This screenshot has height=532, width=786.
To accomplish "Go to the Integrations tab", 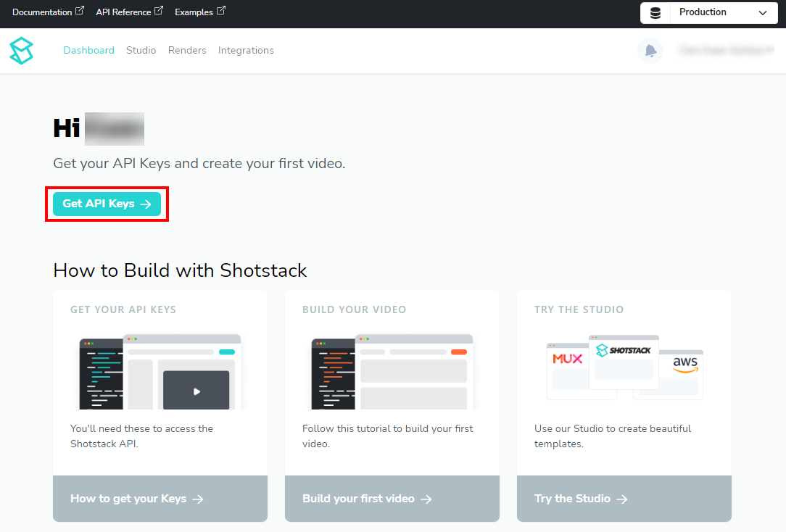I will pos(246,51).
